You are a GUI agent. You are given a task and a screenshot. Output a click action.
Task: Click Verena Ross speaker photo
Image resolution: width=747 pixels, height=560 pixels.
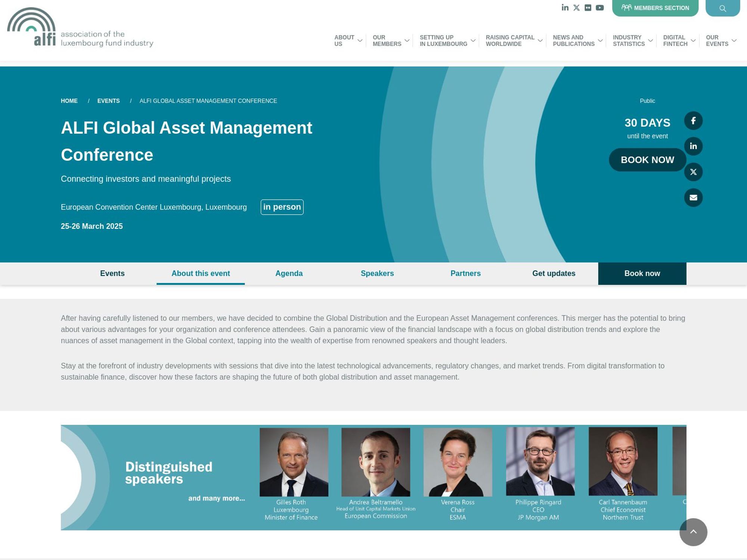coord(458,462)
